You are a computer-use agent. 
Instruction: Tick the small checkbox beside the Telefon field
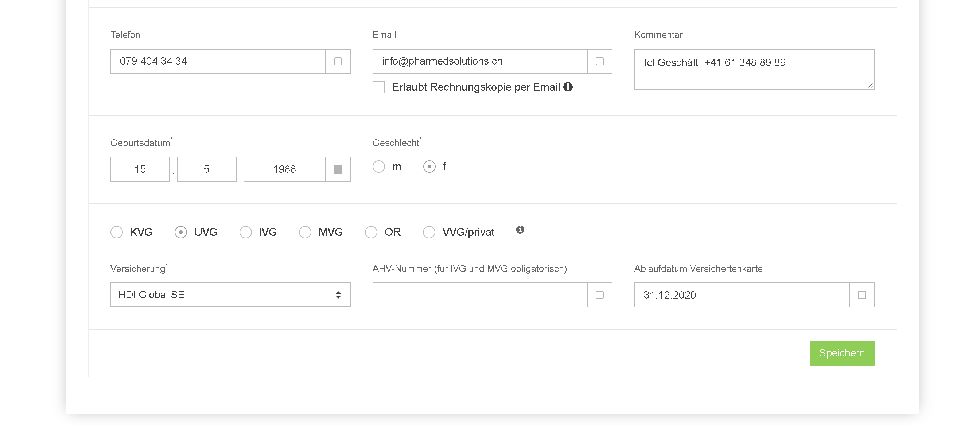(338, 61)
